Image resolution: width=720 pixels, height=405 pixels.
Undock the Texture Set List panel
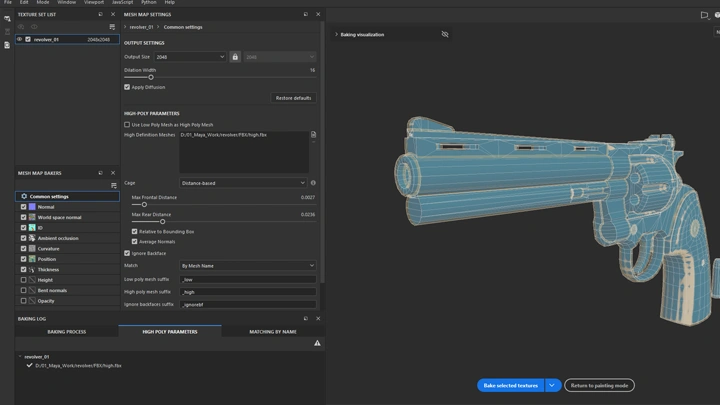[101, 14]
